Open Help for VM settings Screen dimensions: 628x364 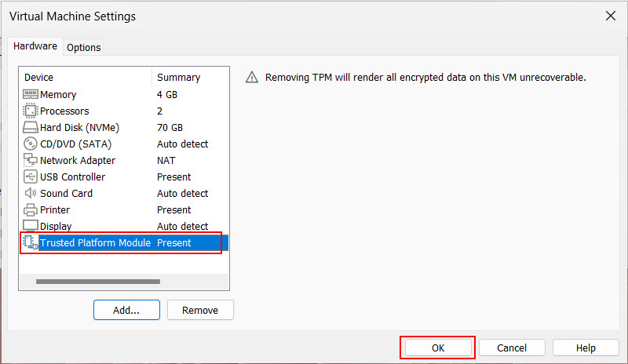point(586,348)
